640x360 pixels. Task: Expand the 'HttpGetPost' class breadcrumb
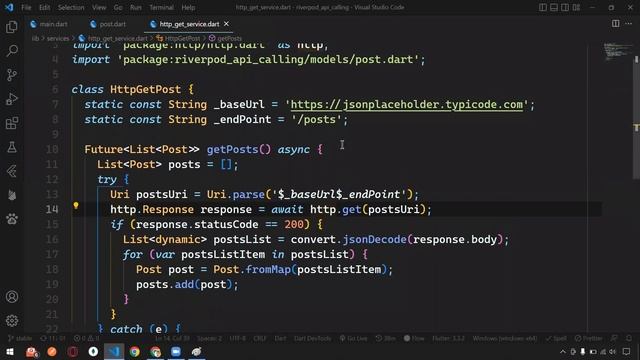click(178, 38)
